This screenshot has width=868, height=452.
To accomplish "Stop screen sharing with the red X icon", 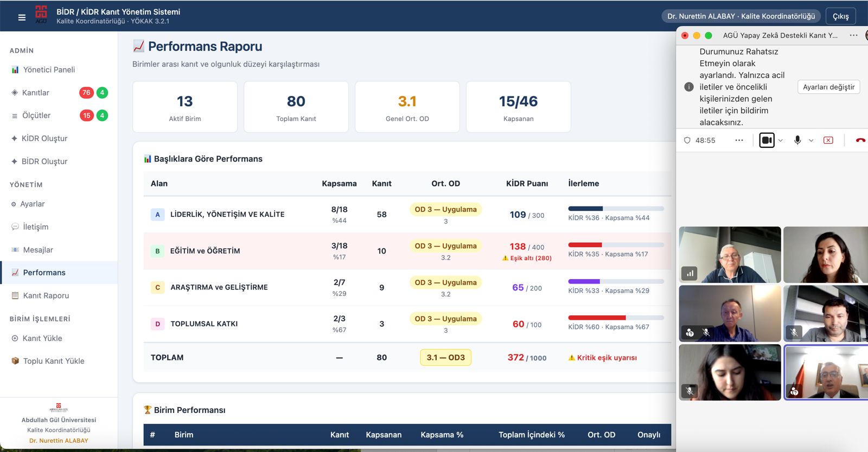I will coord(828,140).
